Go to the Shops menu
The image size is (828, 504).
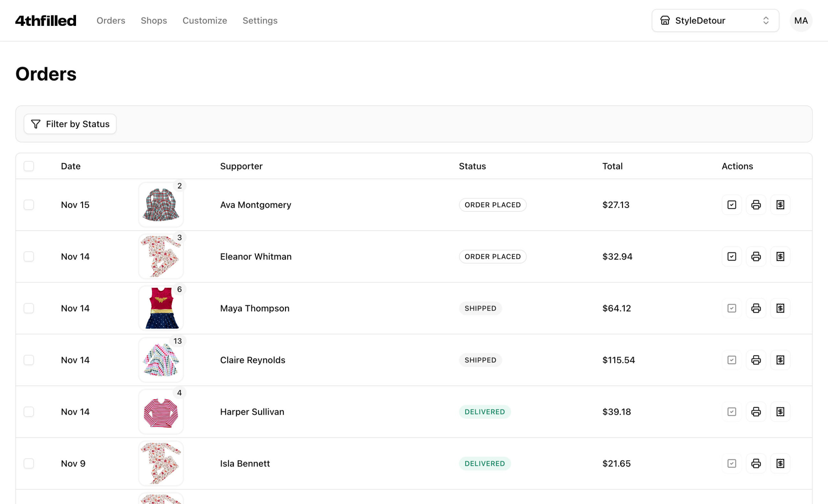[154, 20]
